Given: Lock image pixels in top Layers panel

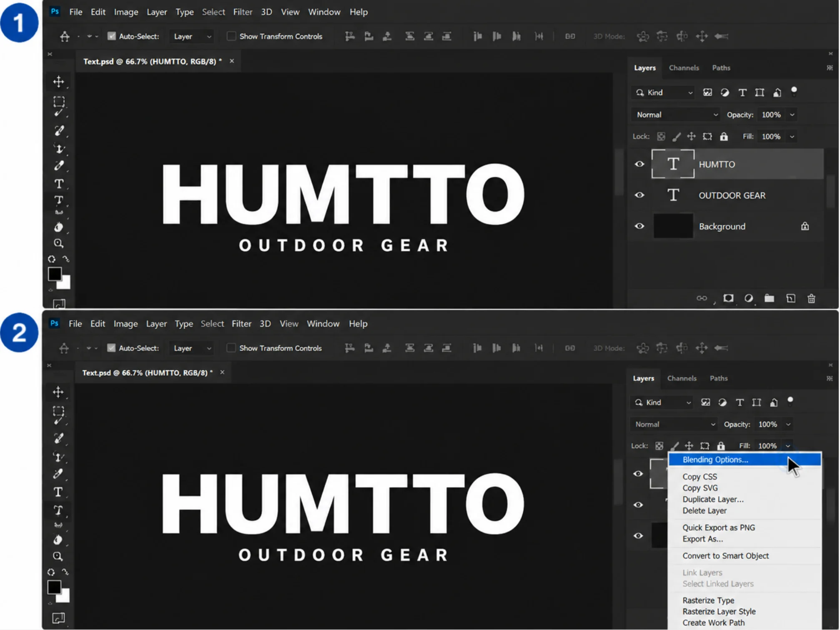Looking at the screenshot, I should coord(676,136).
